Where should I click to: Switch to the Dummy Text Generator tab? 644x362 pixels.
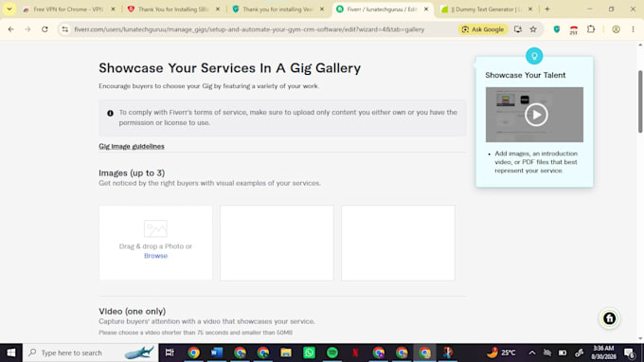coord(487,9)
